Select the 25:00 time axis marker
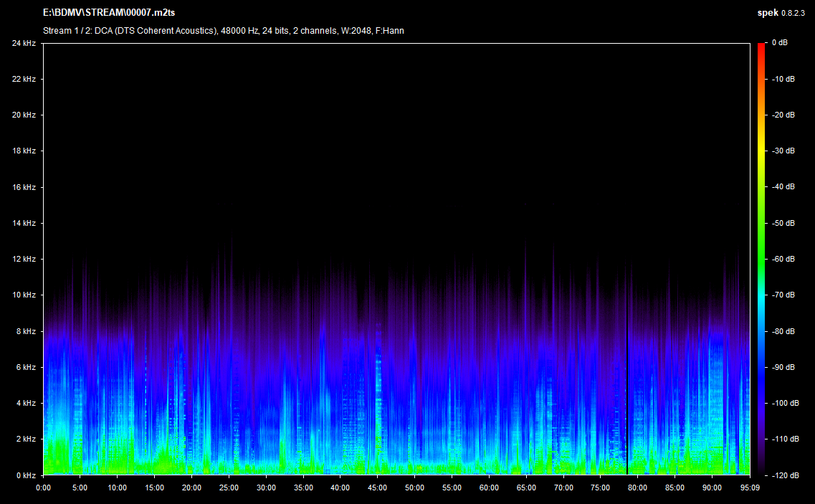The image size is (815, 504). [x=229, y=488]
